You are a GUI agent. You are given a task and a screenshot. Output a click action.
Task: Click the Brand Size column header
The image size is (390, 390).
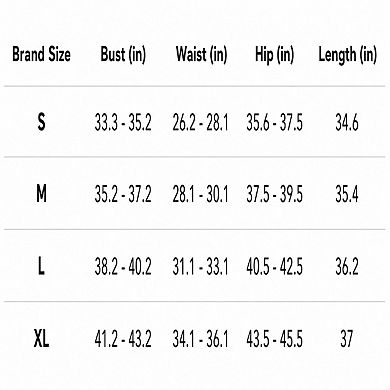tap(41, 54)
